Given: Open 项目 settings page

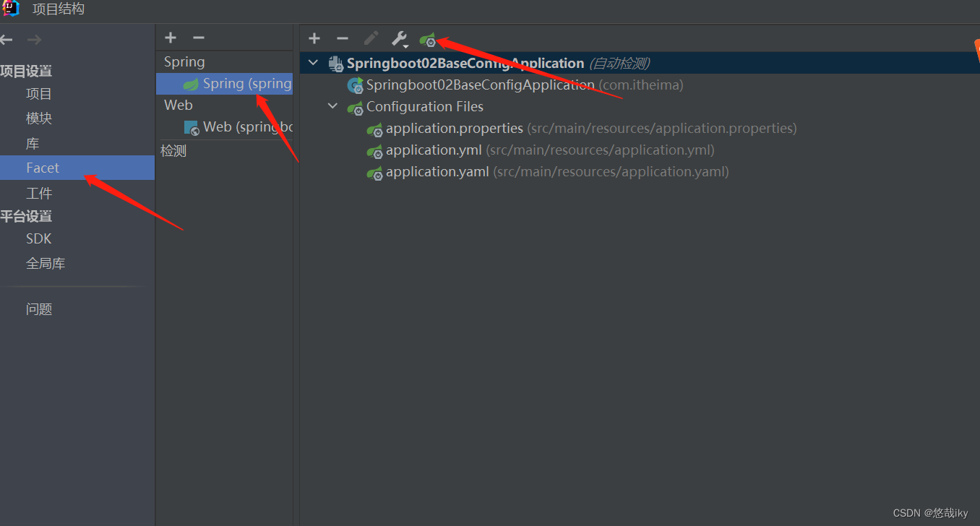Looking at the screenshot, I should [x=39, y=94].
